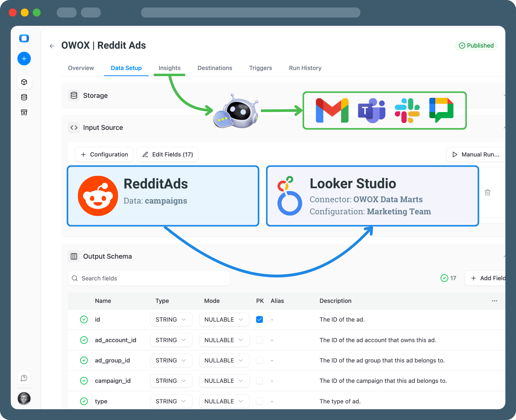The width and height of the screenshot is (516, 420).
Task: Enable PK checkbox for campaign_id field
Action: pos(259,381)
